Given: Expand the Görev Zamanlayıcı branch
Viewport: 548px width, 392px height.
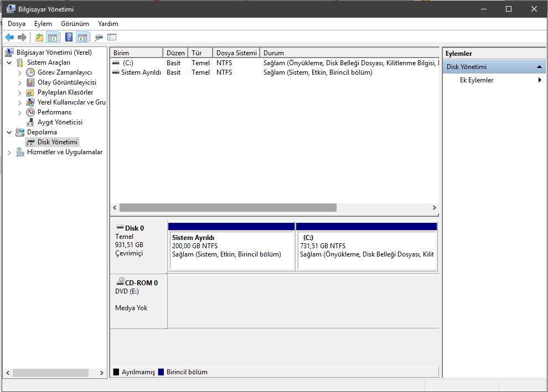Looking at the screenshot, I should click(x=20, y=72).
